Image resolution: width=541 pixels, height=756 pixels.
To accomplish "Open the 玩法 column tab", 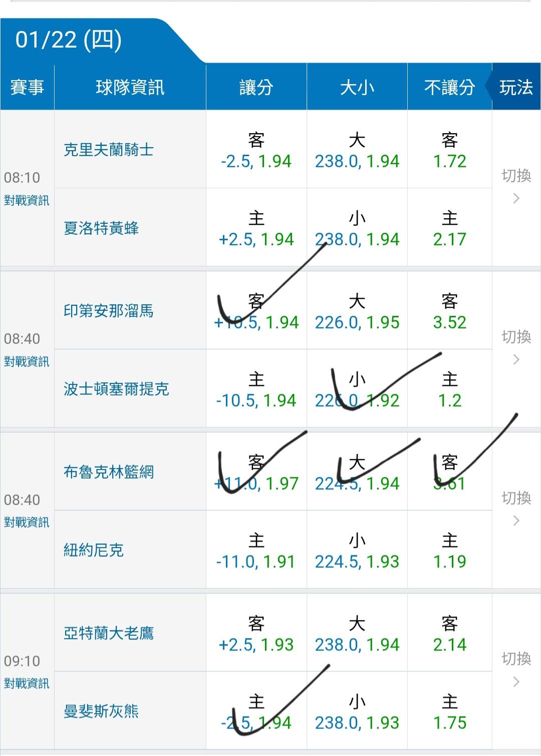I will pyautogui.click(x=516, y=88).
